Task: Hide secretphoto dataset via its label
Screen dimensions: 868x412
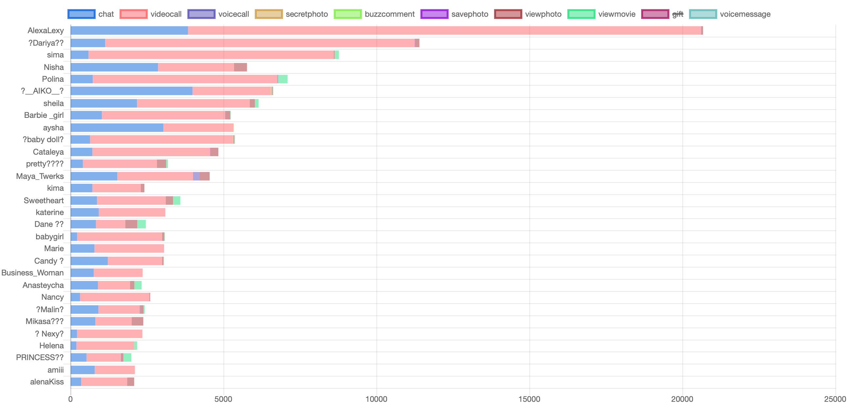Action: [x=307, y=14]
